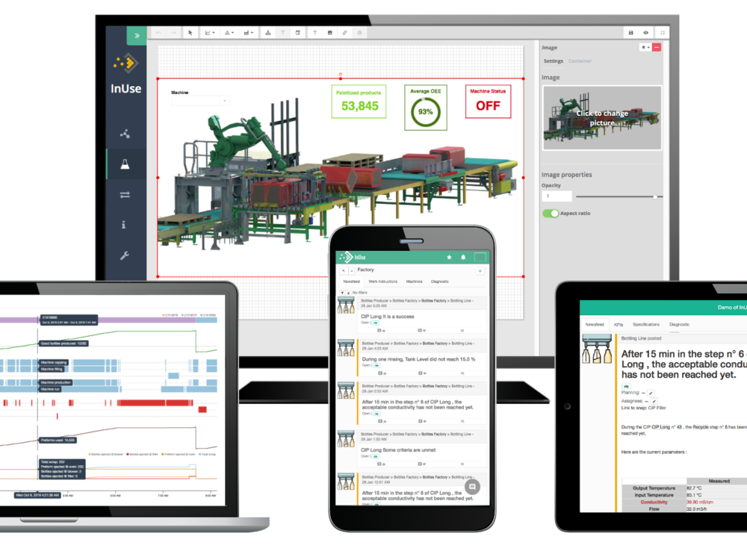
Task: Open the line chart dropdown in the toolbar
Action: [210, 33]
